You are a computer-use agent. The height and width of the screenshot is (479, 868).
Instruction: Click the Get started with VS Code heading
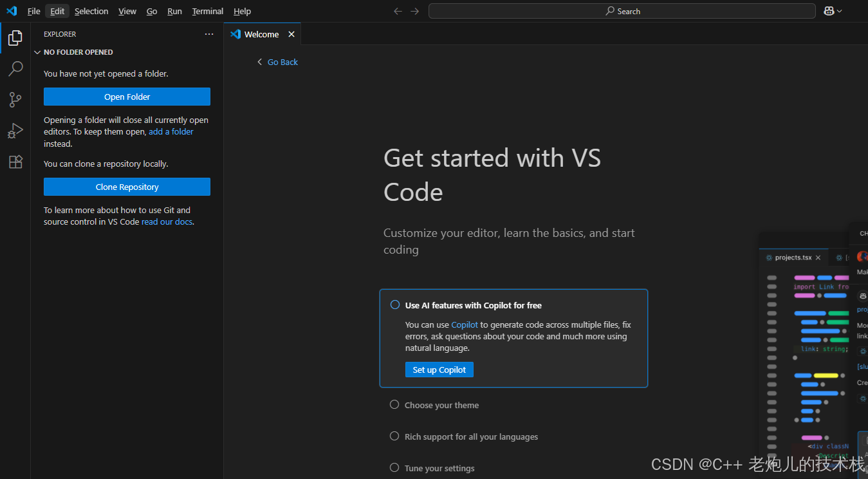pos(492,174)
